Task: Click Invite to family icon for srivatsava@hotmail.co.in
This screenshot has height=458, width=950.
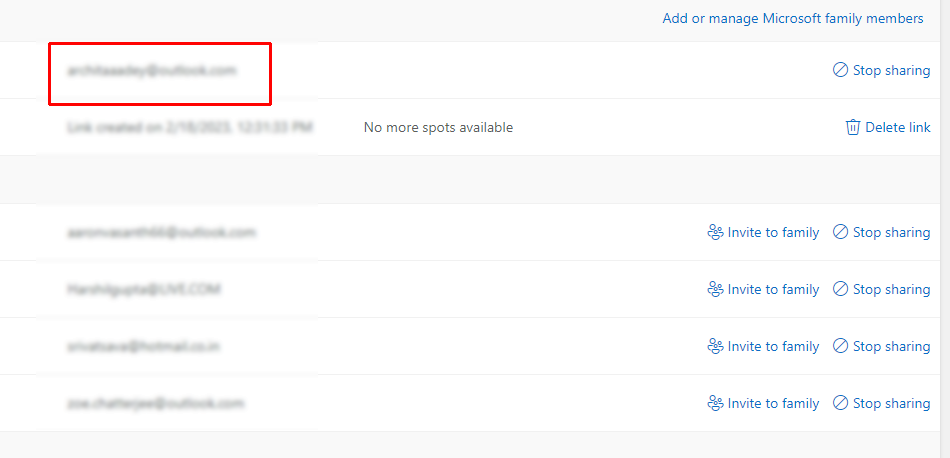Action: (x=715, y=346)
